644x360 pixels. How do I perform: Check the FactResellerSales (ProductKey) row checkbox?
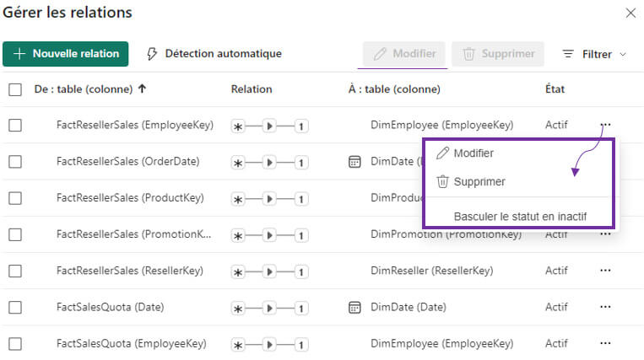[15, 198]
